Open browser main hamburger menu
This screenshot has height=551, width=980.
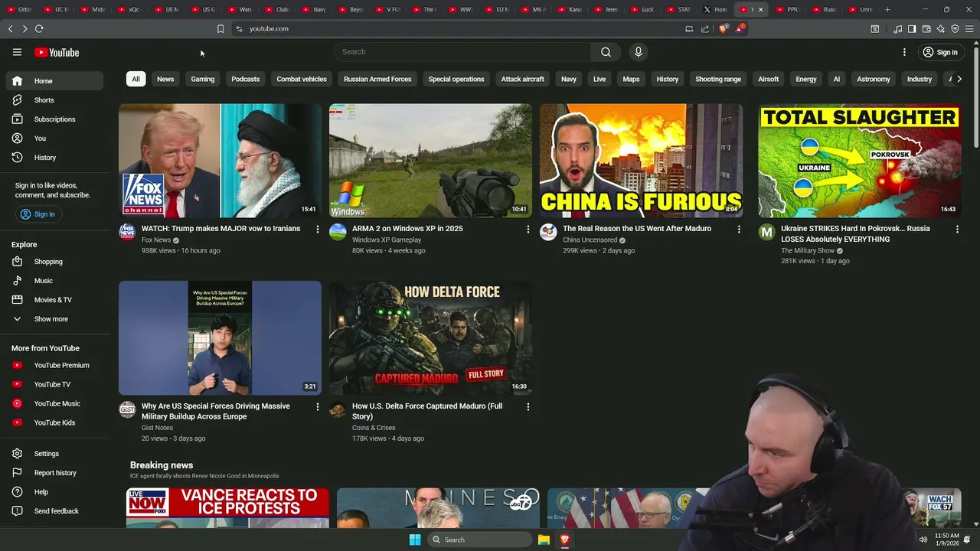(969, 29)
